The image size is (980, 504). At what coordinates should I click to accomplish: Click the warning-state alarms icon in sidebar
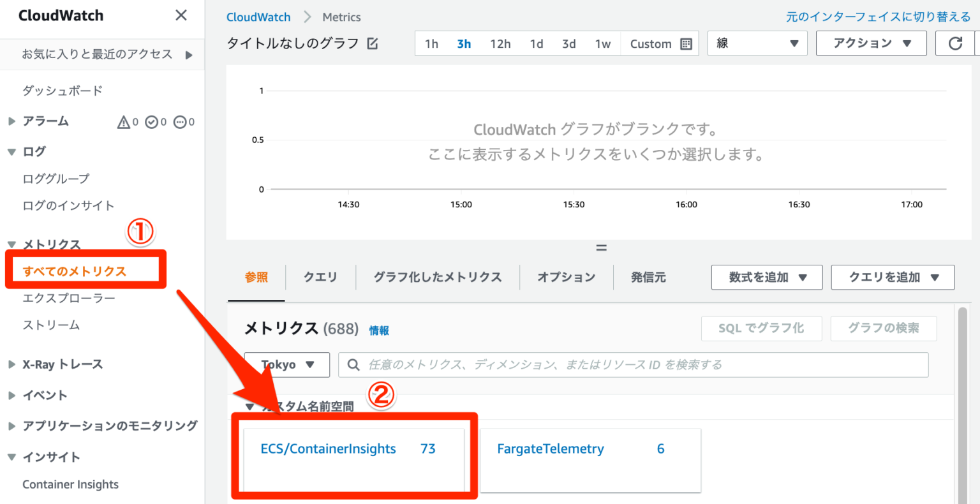[122, 121]
